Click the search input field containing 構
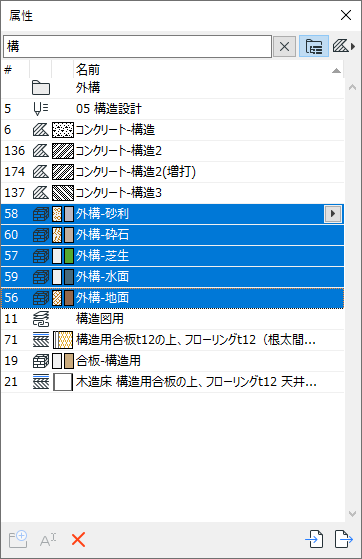The width and height of the screenshot is (362, 559). [138, 46]
